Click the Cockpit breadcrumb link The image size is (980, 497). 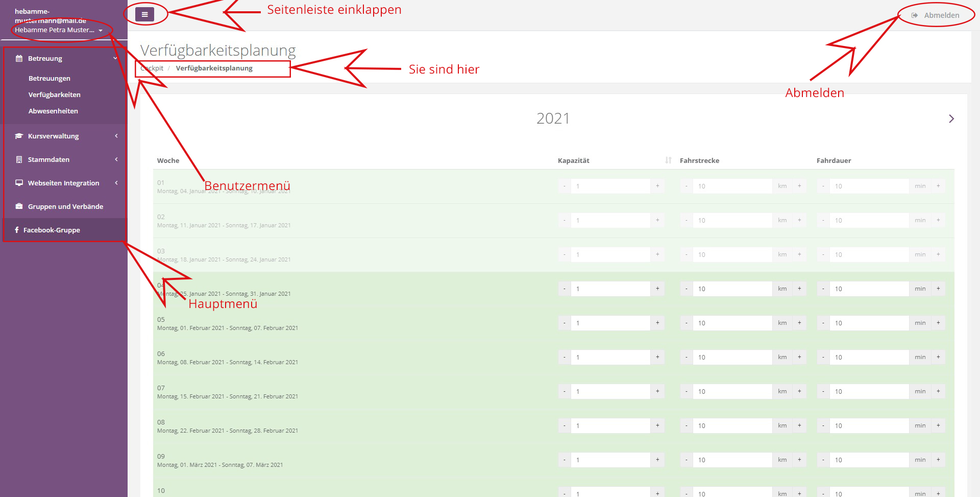[152, 68]
